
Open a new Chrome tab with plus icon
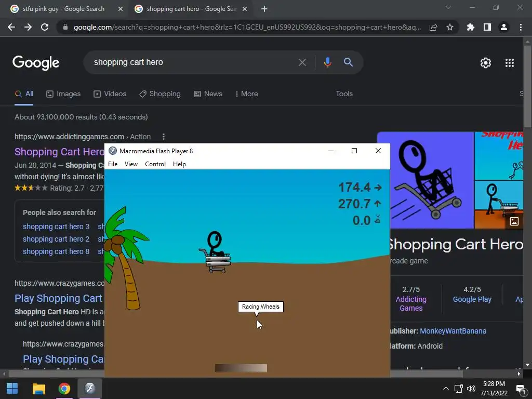pos(264,9)
